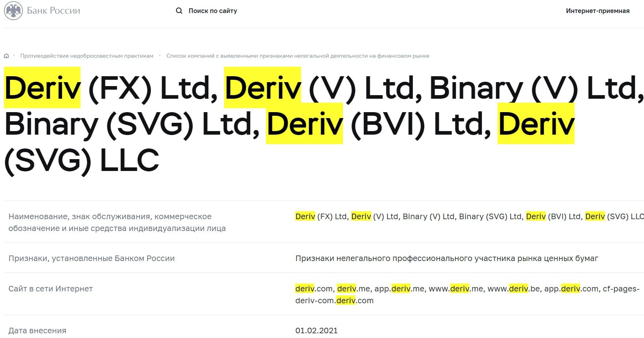Viewport: 644px width, 338px height.
Task: Open the Интернет-приемная link
Action: coord(597,11)
